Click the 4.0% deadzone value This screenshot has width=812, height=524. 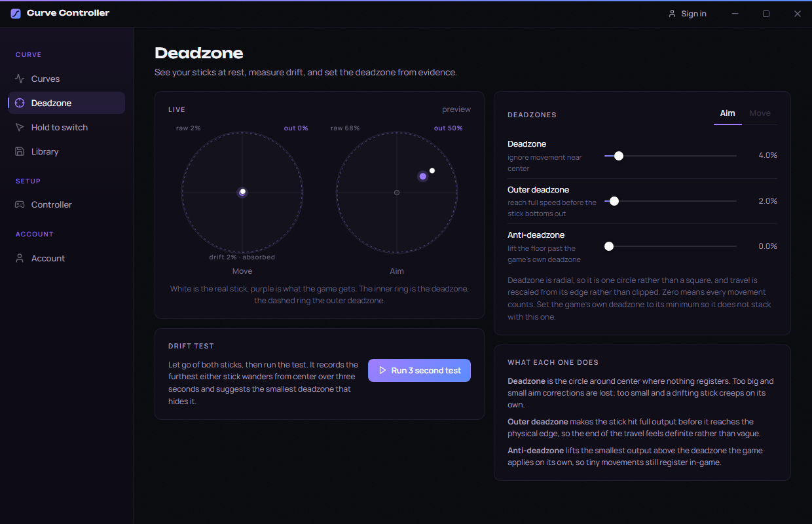click(x=767, y=155)
